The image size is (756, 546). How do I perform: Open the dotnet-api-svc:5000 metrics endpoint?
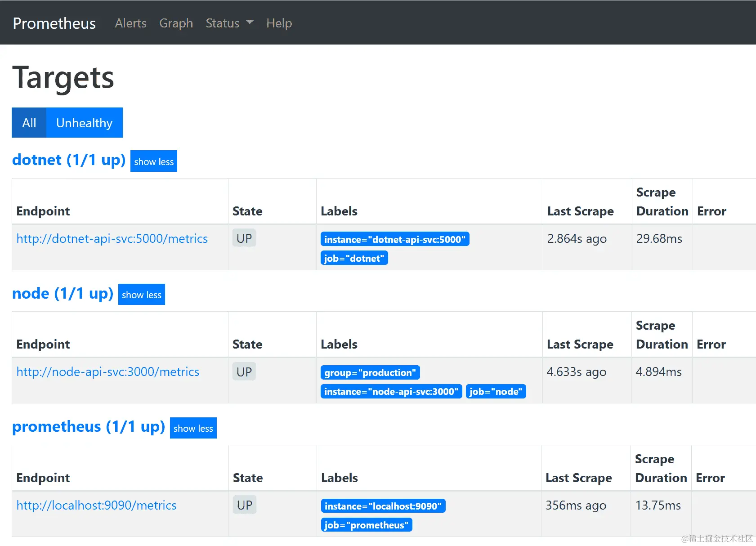112,238
